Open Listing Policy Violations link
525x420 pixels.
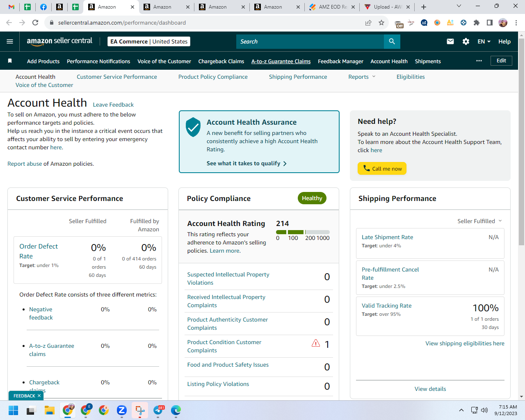tap(218, 384)
